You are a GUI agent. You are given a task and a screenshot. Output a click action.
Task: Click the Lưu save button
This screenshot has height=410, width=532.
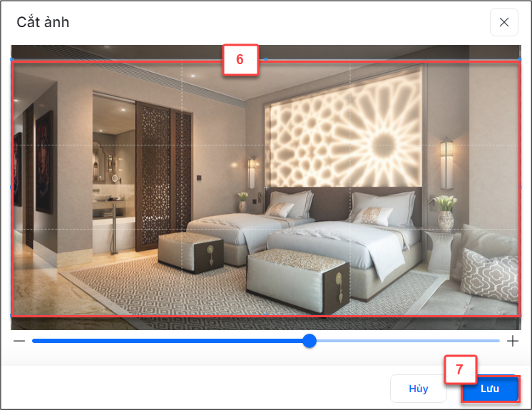coord(490,389)
